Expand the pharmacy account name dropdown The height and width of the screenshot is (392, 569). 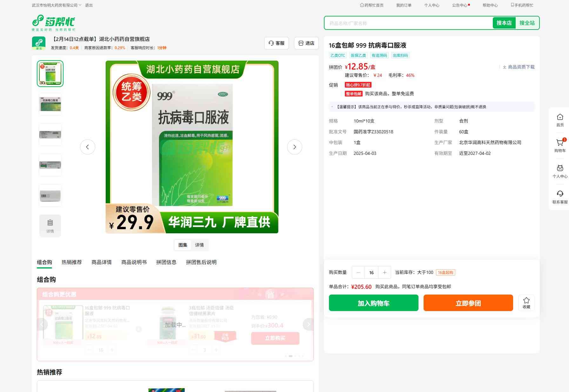tap(57, 5)
